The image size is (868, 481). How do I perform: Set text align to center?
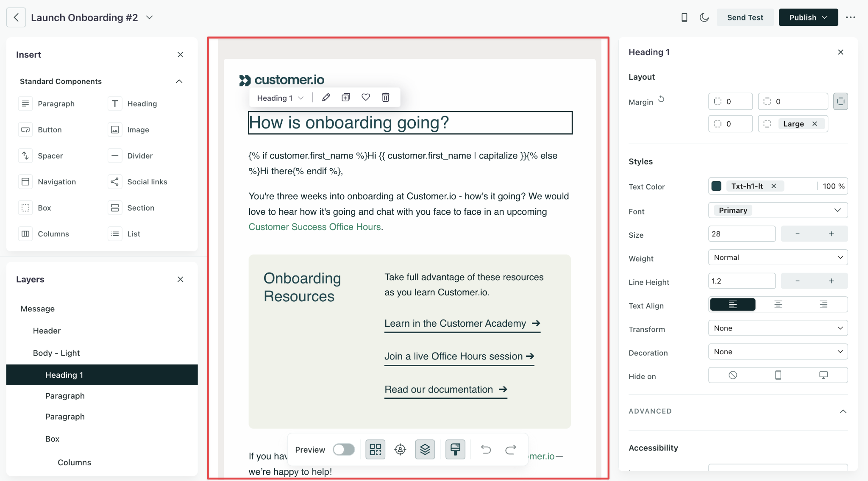pyautogui.click(x=778, y=305)
